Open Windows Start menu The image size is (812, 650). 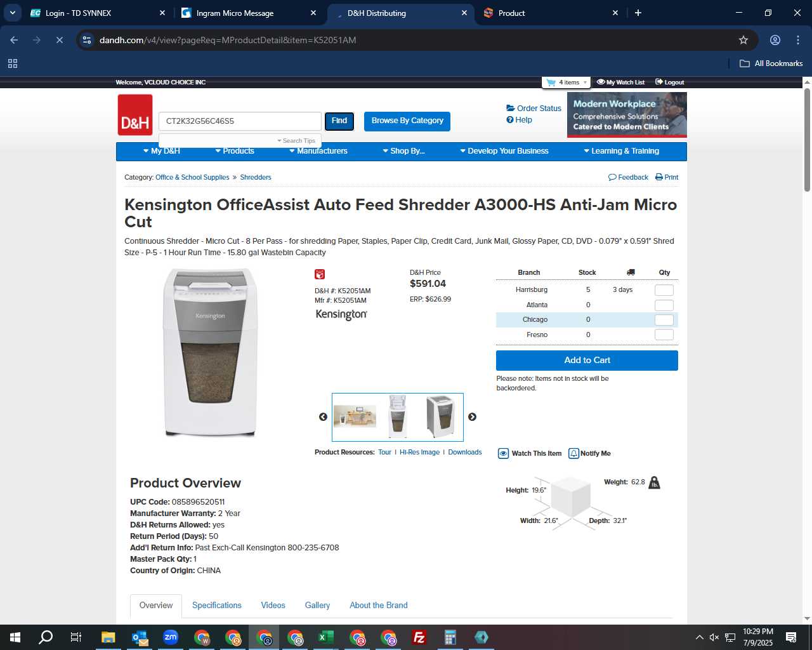(15, 637)
